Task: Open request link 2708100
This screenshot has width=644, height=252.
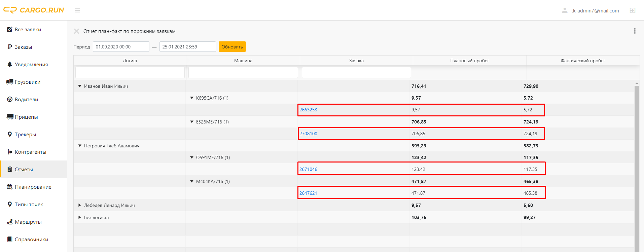Action: [308, 134]
